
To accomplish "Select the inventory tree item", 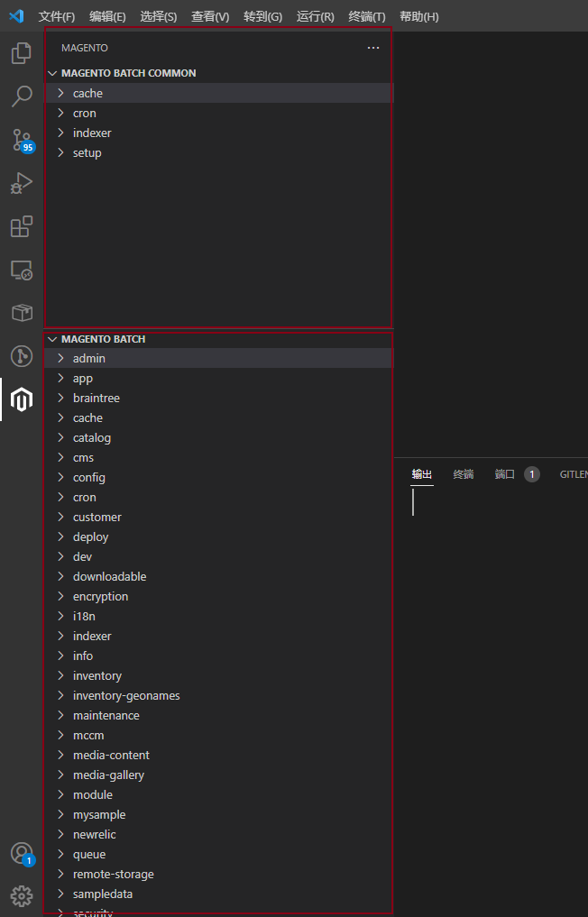I will [x=219, y=675].
